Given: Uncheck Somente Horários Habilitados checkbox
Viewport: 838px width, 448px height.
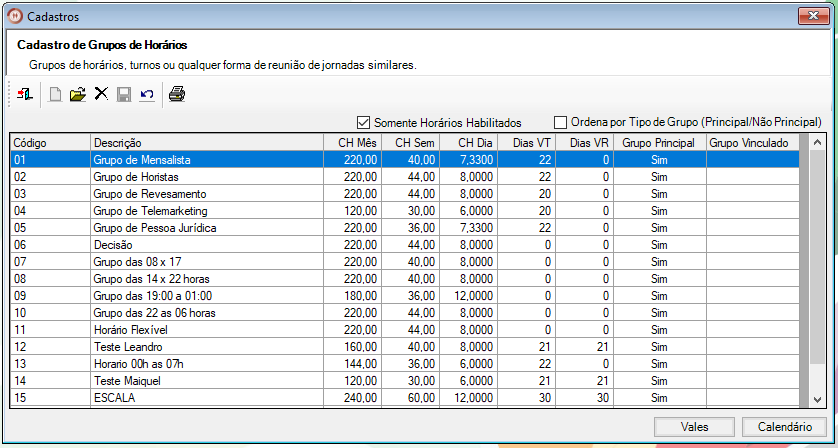Looking at the screenshot, I should [364, 122].
